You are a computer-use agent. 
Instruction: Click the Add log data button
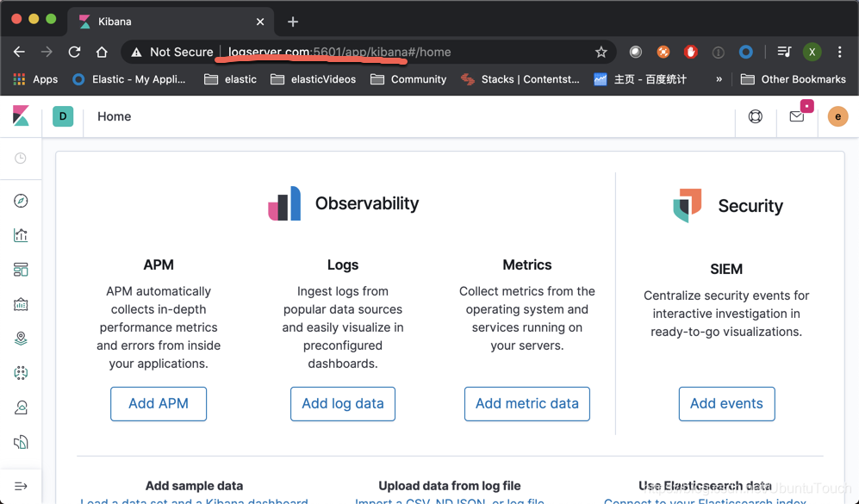click(343, 404)
